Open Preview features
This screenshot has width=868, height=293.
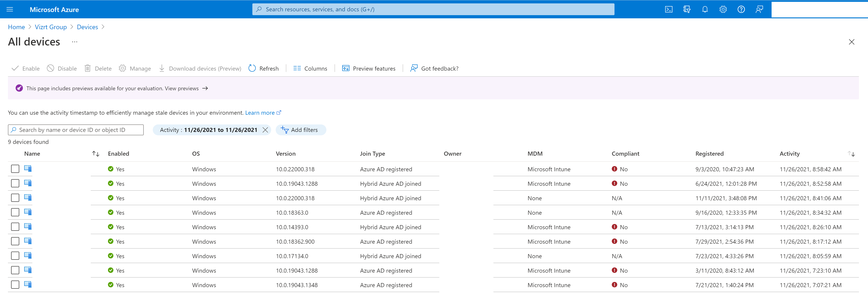point(369,69)
